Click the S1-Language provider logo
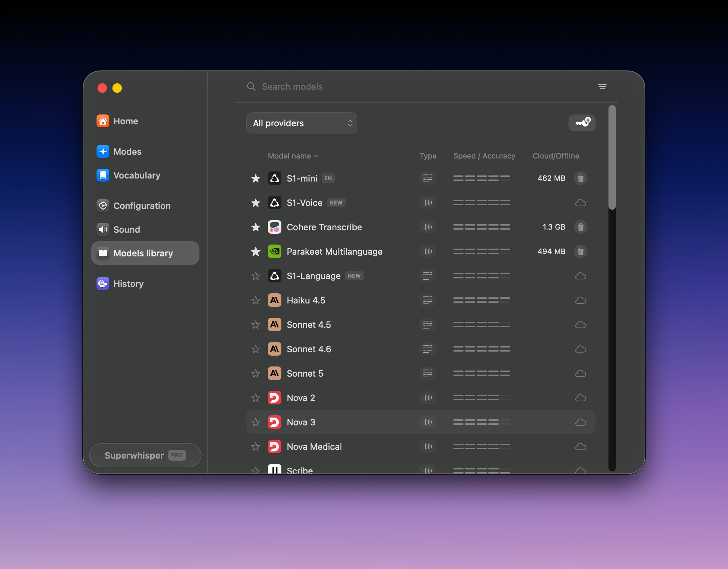The width and height of the screenshot is (728, 569). tap(274, 276)
